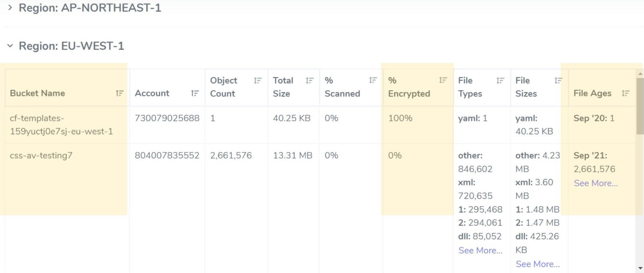Sort buckets by % Encrypted

tap(442, 81)
